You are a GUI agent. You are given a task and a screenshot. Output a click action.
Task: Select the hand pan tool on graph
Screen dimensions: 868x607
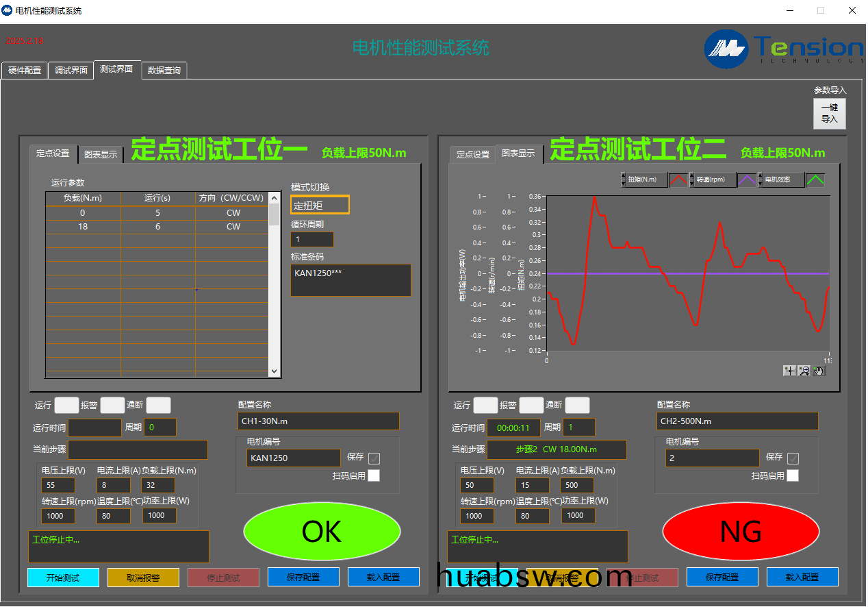pos(819,371)
